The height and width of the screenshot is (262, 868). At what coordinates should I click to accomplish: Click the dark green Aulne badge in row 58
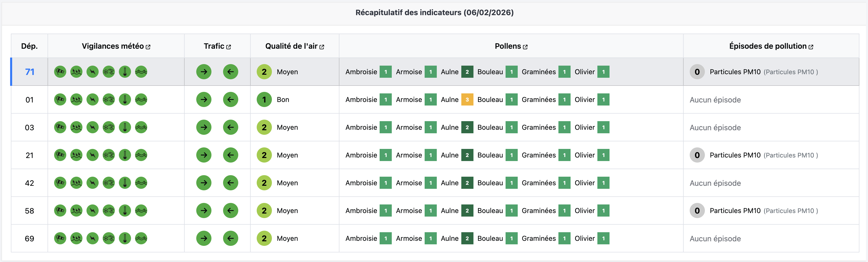(467, 211)
